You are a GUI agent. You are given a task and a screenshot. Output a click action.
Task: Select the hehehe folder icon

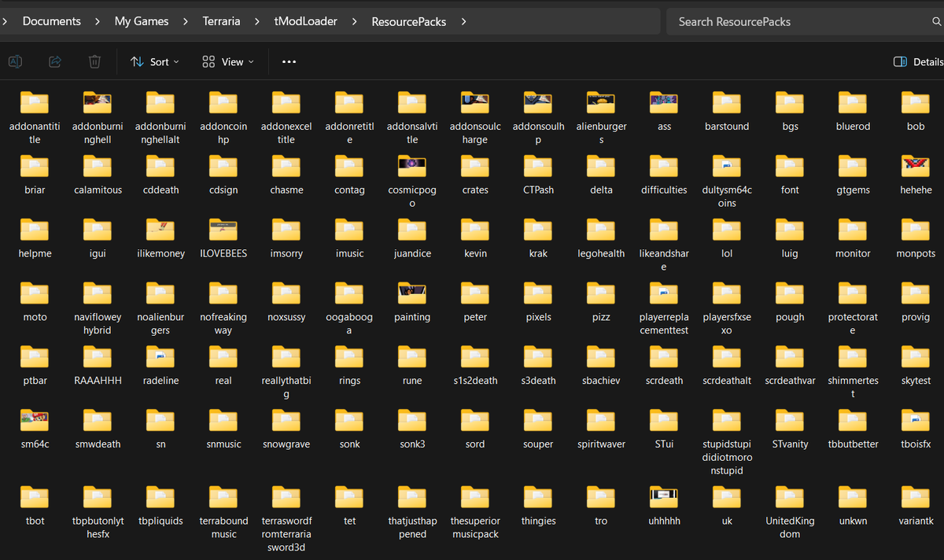point(916,166)
